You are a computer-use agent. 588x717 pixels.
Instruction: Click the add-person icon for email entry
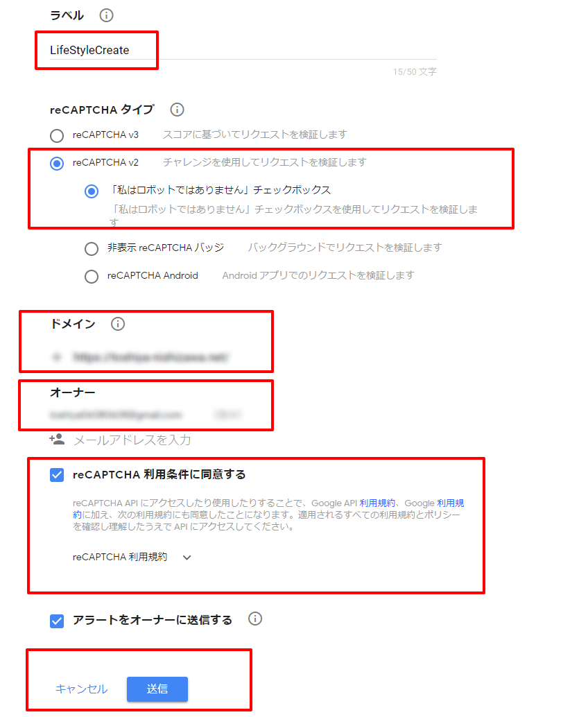(57, 440)
